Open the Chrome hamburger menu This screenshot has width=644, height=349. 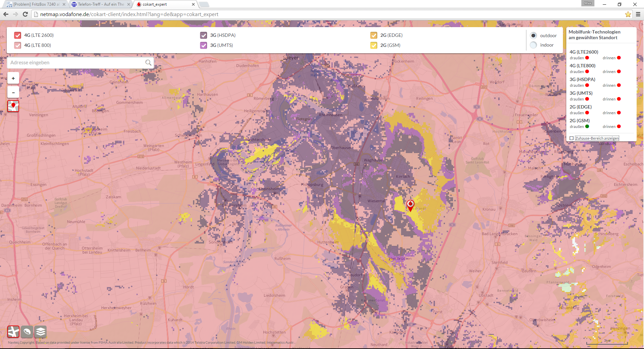coord(638,14)
